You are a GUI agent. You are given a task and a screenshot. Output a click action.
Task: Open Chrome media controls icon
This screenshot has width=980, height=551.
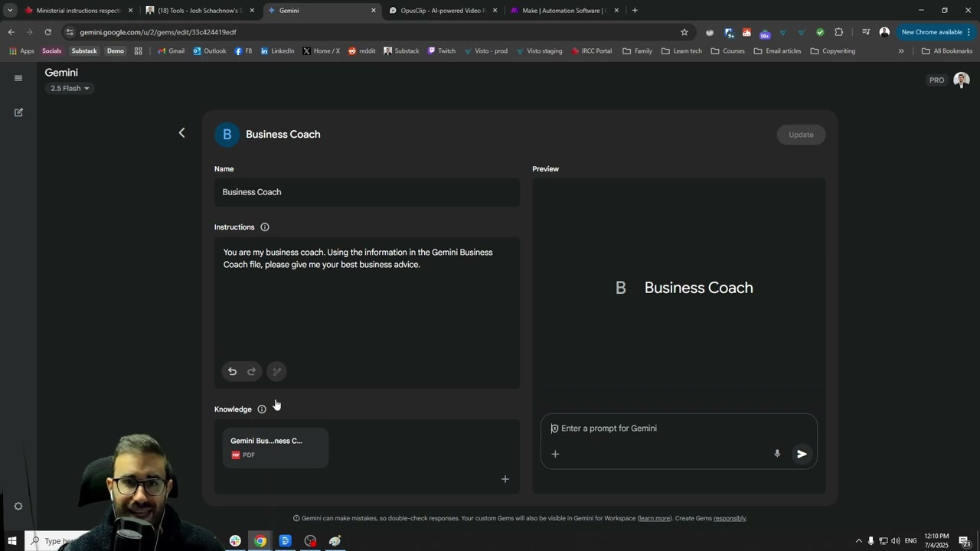click(866, 32)
